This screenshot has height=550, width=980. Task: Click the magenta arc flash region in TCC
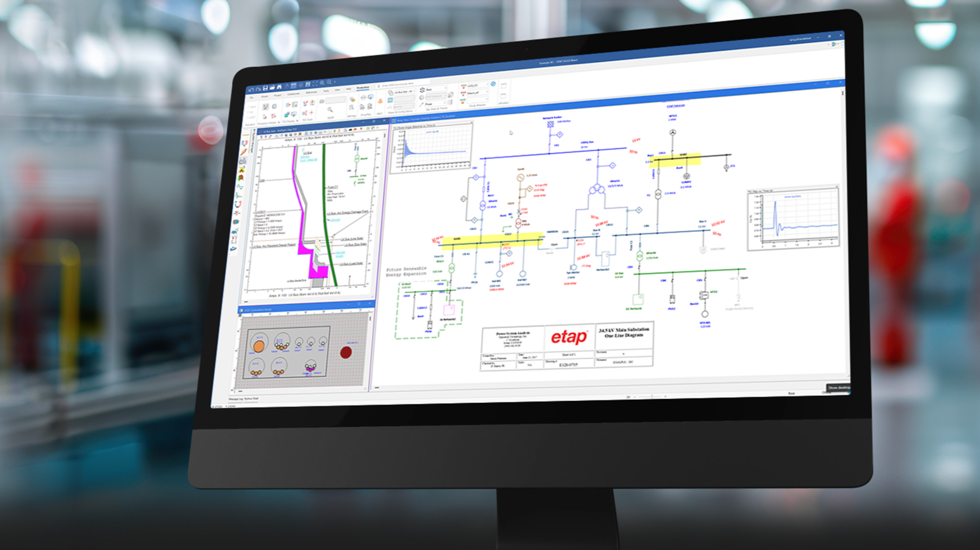click(x=319, y=272)
